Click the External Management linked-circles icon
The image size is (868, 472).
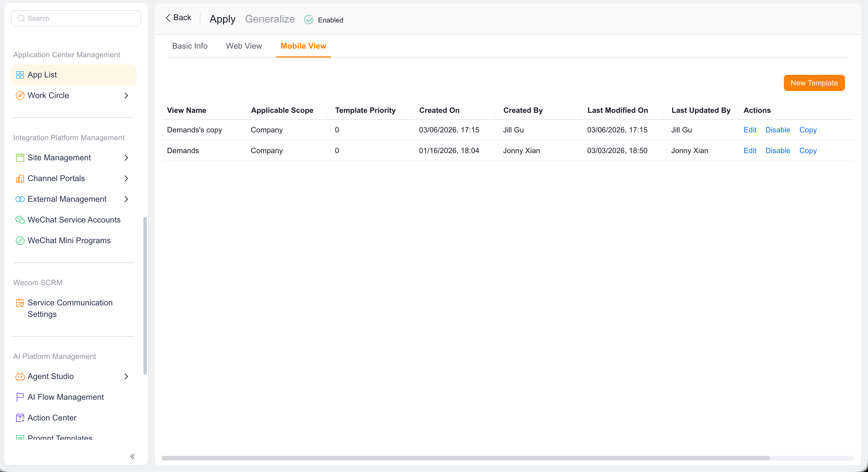20,199
